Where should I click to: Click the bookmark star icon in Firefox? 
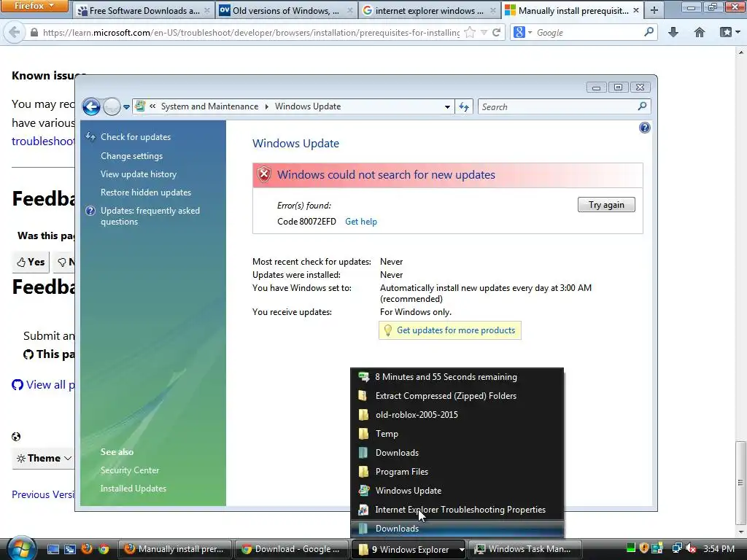(470, 32)
